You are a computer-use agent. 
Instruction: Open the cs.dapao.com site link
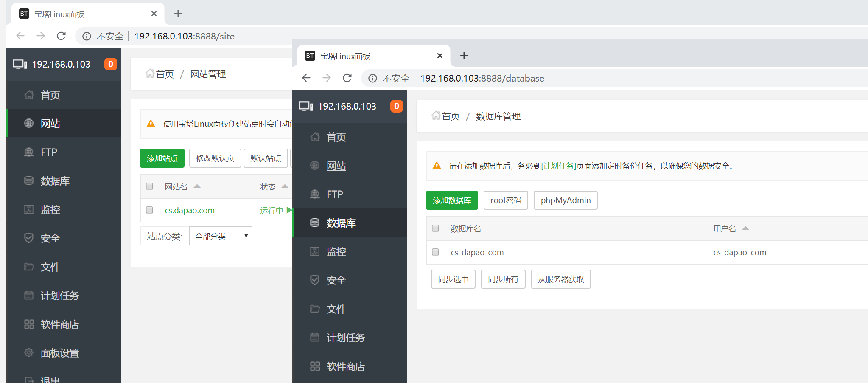tap(190, 210)
